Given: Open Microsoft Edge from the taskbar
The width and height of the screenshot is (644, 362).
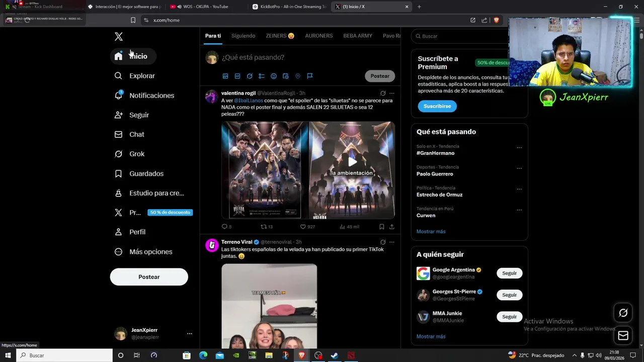Looking at the screenshot, I should pyautogui.click(x=203, y=355).
